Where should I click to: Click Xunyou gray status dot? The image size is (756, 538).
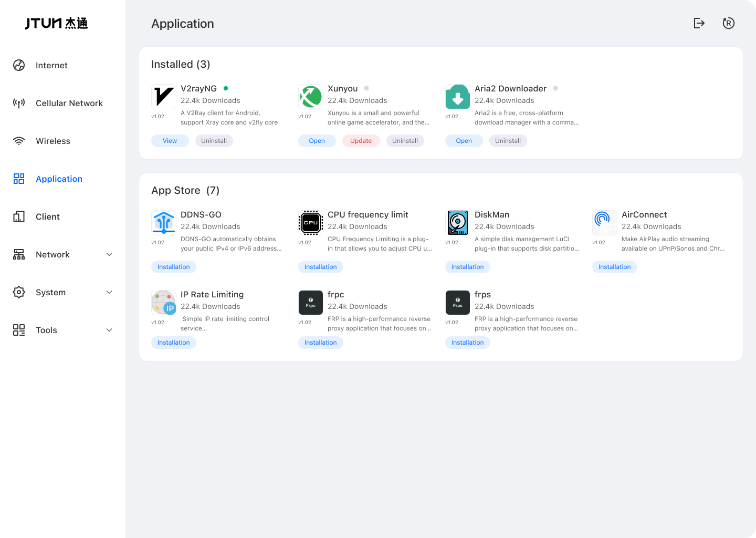tap(366, 88)
